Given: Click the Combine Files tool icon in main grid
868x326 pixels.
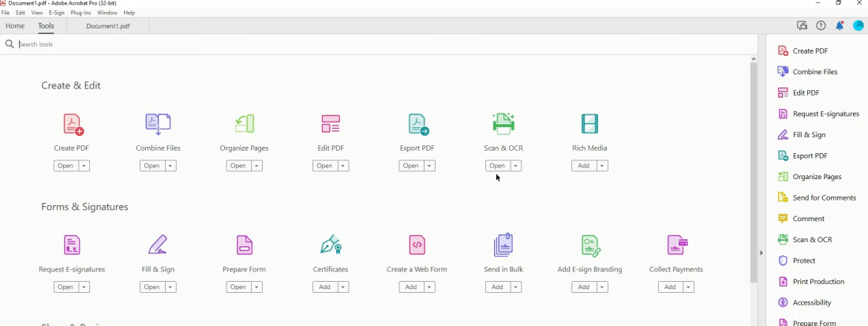Looking at the screenshot, I should tap(158, 124).
